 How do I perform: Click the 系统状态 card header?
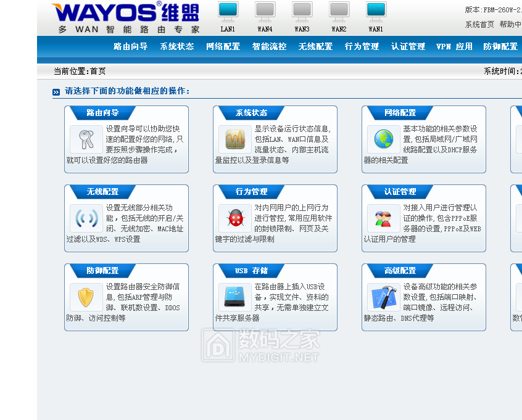[251, 113]
